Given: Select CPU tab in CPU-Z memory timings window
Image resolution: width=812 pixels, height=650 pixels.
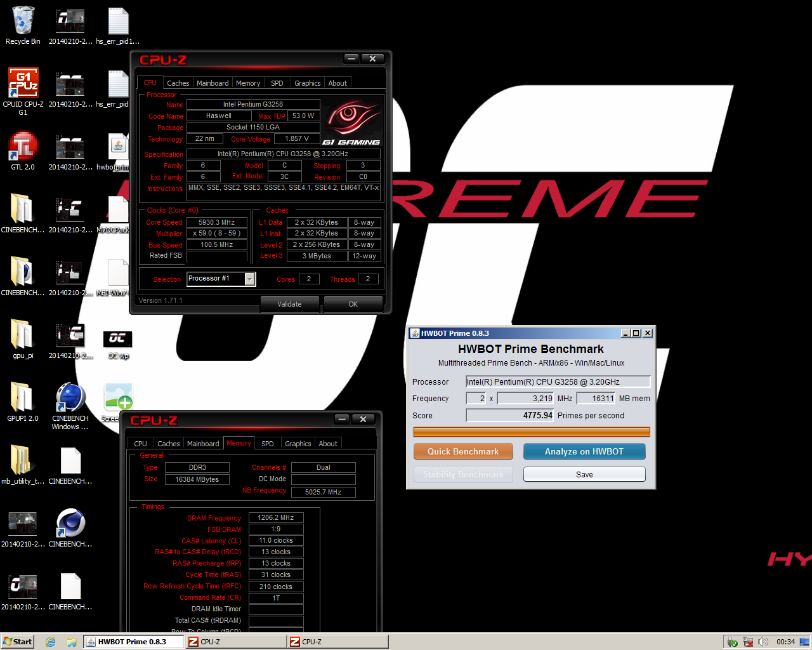Looking at the screenshot, I should pos(141,444).
